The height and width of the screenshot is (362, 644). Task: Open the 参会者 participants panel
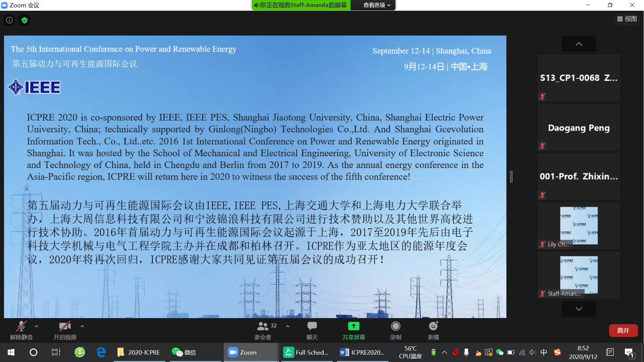click(x=263, y=330)
